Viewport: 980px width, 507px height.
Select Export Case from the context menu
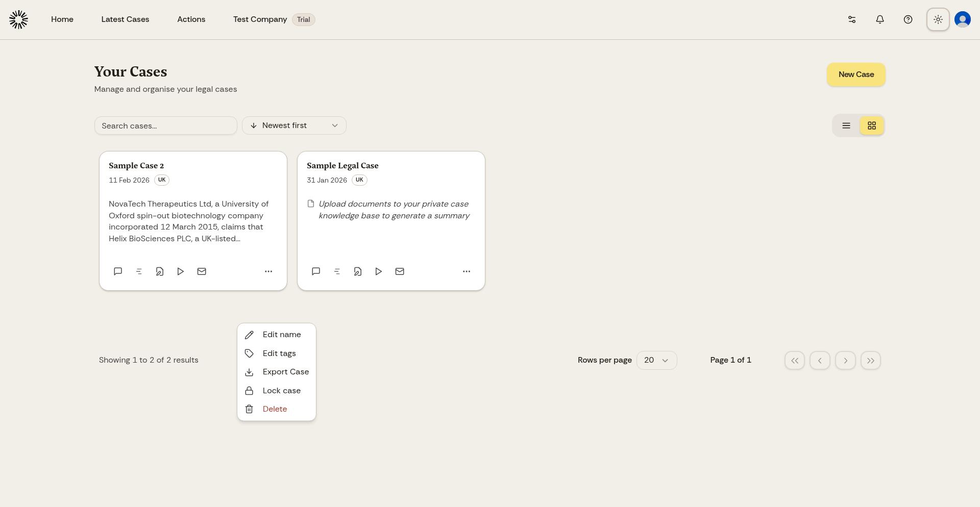[285, 372]
